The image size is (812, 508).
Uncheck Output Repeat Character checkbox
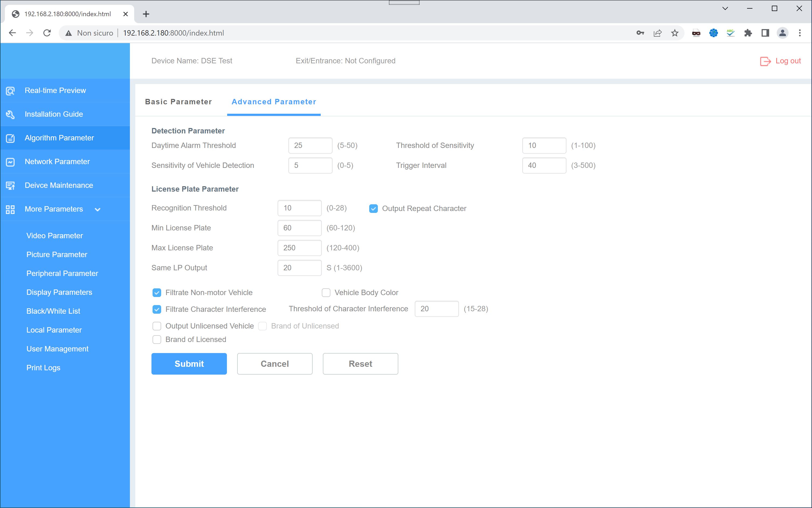tap(373, 209)
